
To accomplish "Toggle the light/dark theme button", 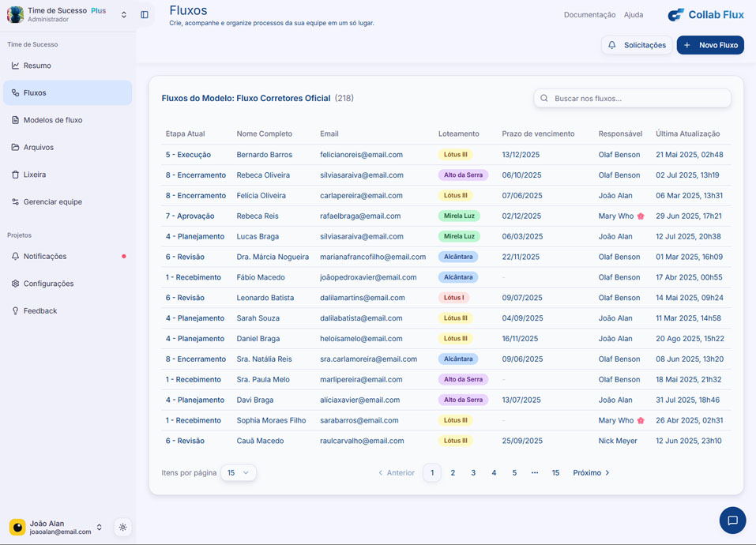I will (x=122, y=528).
